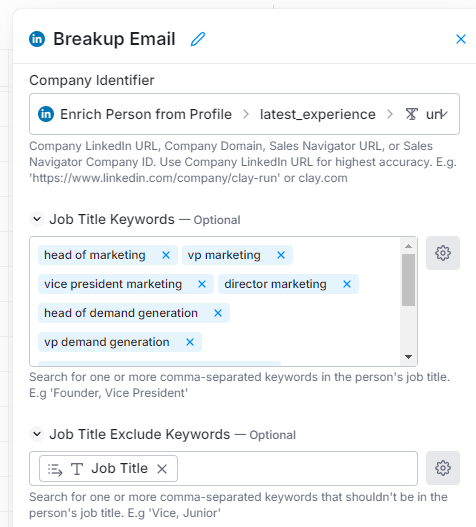This screenshot has height=527, width=476.
Task: Select the 'latest_experience' path segment
Action: 318,114
